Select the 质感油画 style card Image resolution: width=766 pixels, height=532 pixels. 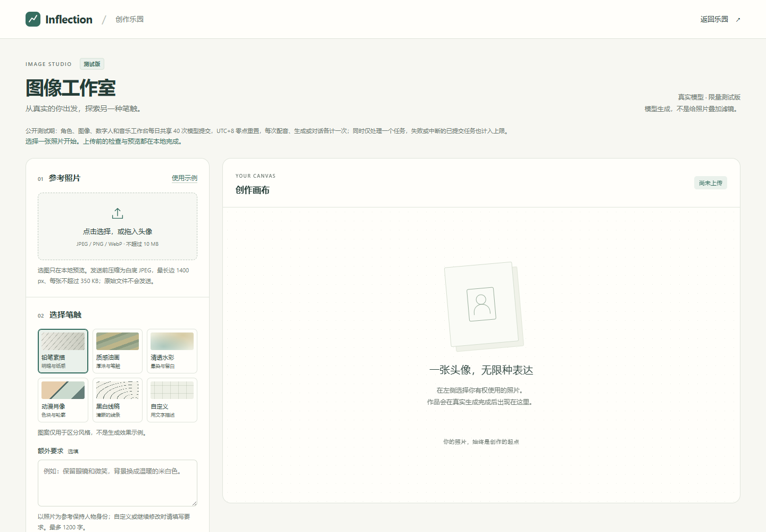[118, 351]
